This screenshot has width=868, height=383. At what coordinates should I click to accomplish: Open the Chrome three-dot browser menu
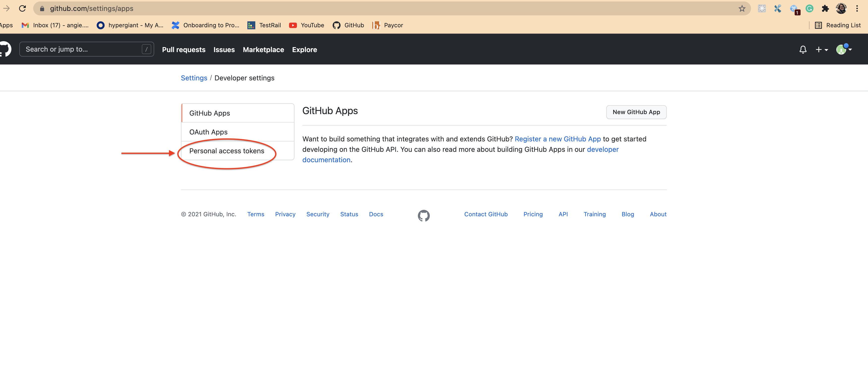tap(858, 8)
